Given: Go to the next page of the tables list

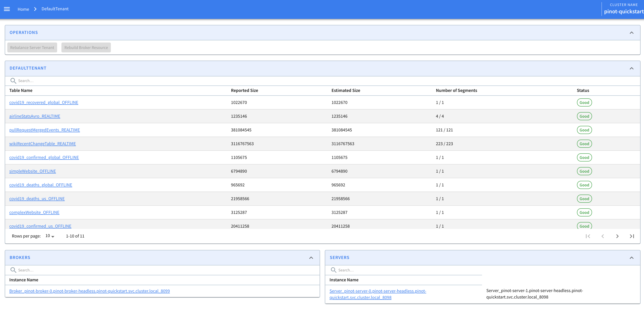Looking at the screenshot, I should point(617,236).
